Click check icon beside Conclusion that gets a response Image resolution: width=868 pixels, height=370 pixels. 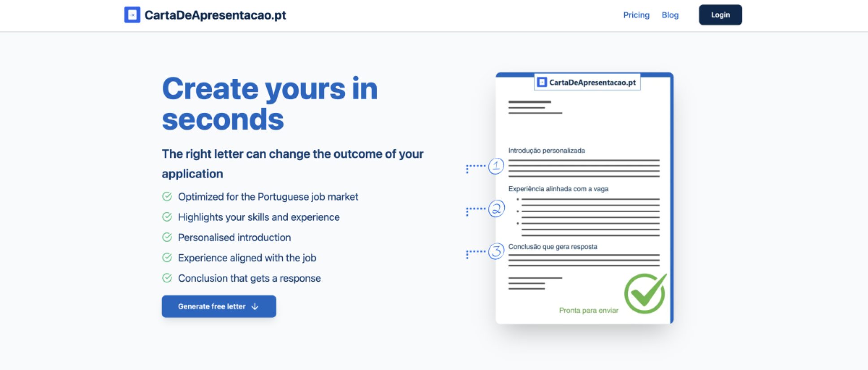pos(167,278)
